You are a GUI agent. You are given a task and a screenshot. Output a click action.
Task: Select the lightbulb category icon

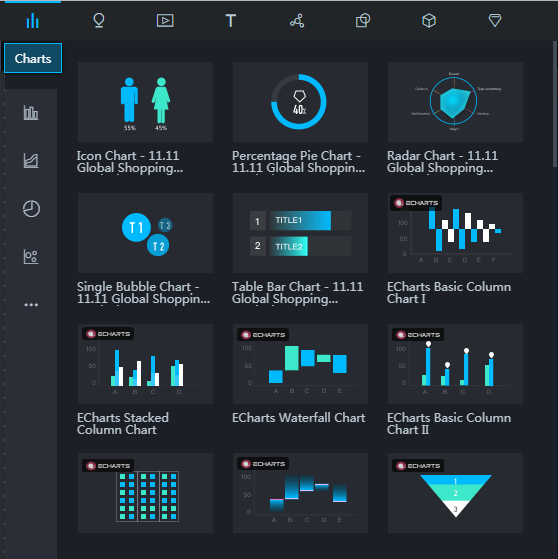[x=99, y=21]
